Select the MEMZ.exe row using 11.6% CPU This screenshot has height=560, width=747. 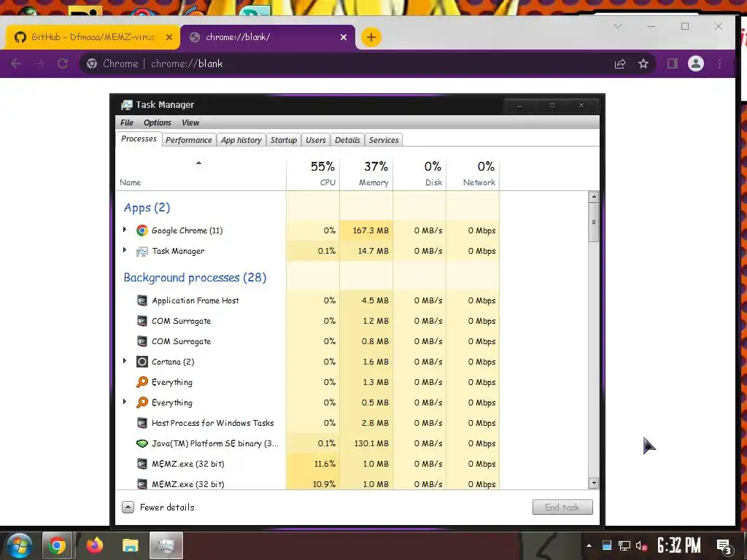point(307,464)
